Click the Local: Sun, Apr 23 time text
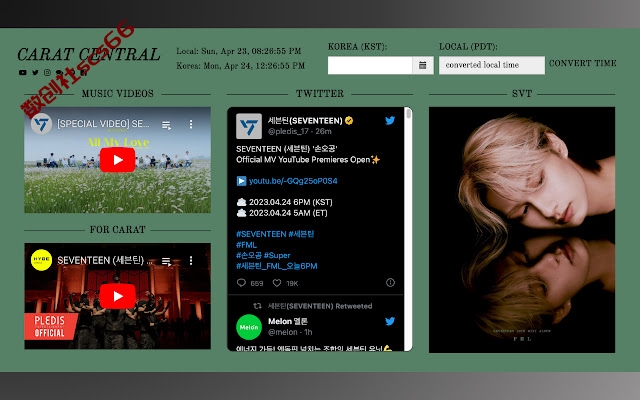 (x=239, y=51)
